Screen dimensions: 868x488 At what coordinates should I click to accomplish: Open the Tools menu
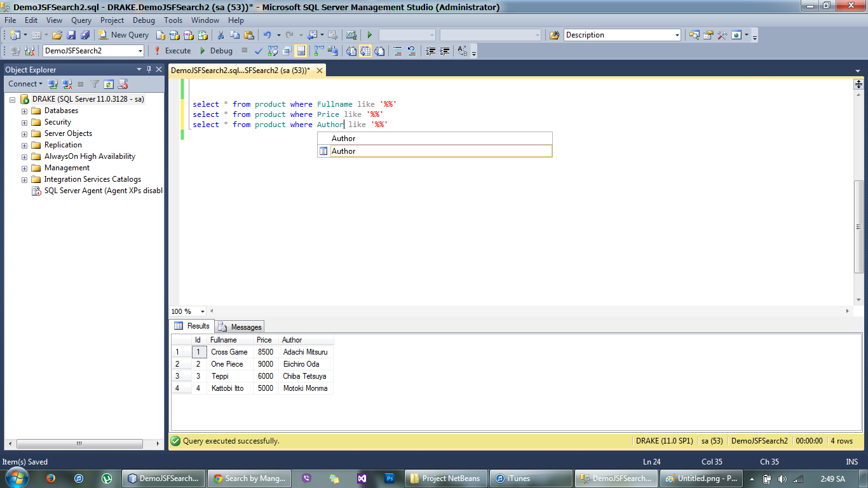[x=173, y=20]
